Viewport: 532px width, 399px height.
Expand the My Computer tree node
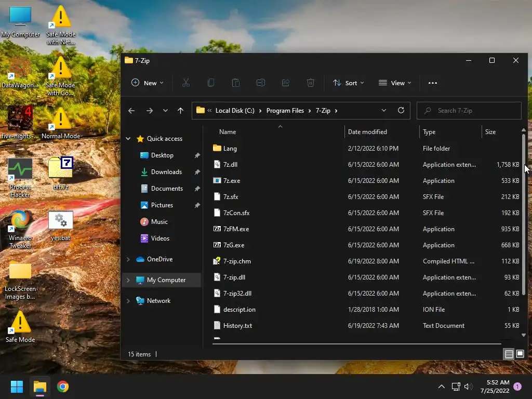128,280
